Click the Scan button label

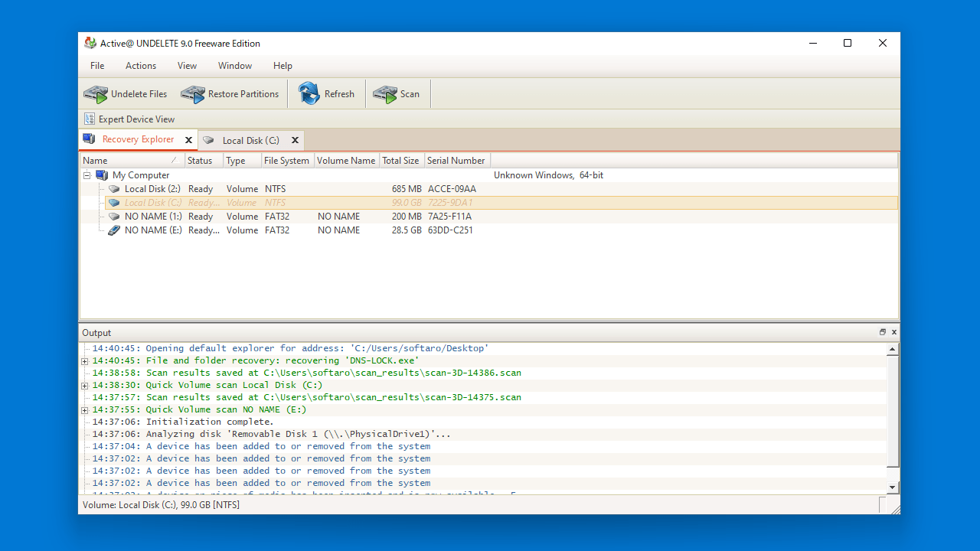pos(410,94)
